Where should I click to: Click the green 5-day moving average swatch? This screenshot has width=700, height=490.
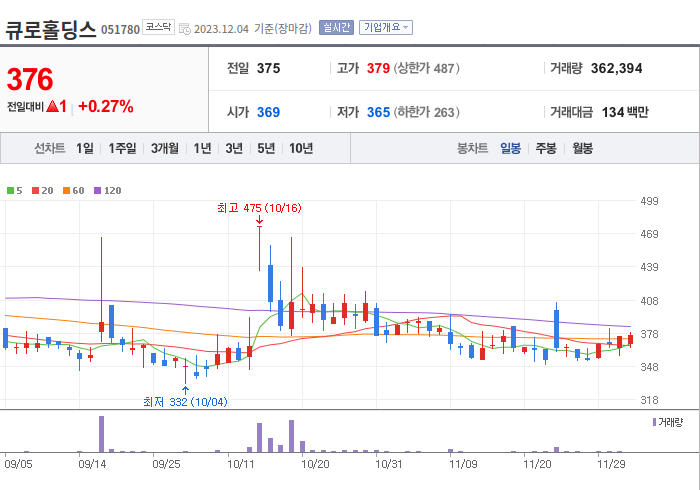(x=10, y=191)
